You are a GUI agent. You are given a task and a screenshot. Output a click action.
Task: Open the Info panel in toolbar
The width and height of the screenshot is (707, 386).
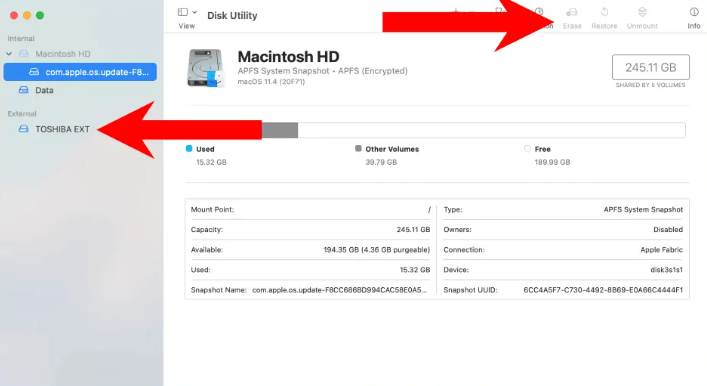pos(693,18)
